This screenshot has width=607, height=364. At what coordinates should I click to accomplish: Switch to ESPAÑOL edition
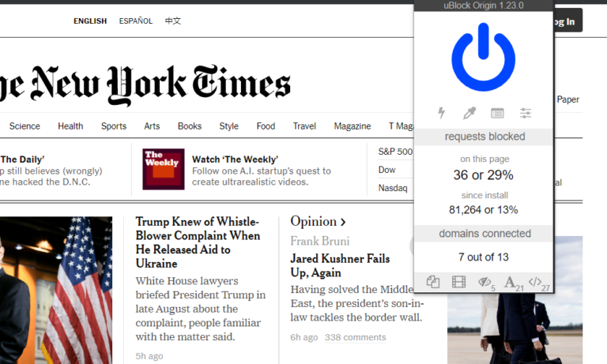pos(136,21)
